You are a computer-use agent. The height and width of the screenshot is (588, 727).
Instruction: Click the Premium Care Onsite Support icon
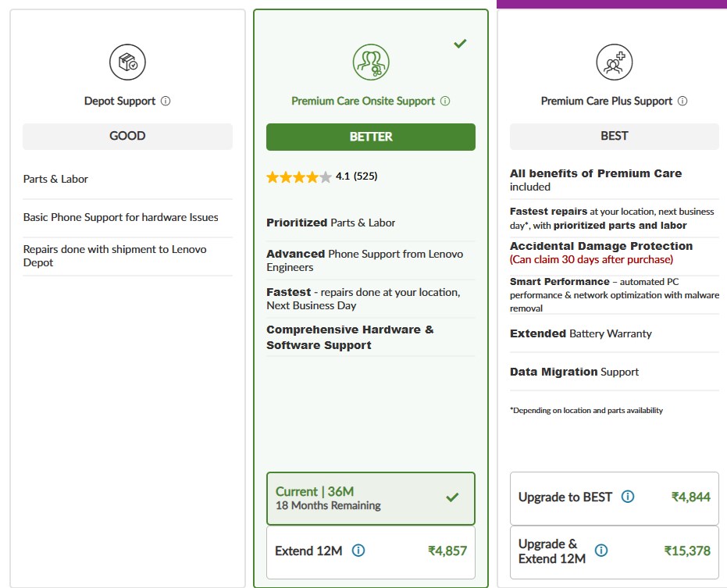(x=371, y=62)
